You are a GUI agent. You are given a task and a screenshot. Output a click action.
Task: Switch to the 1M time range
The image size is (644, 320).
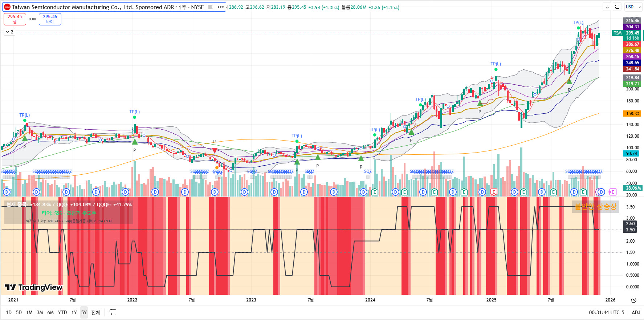(29, 312)
